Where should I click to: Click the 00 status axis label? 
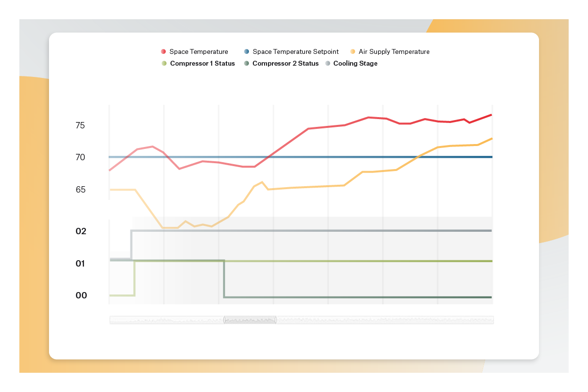(x=81, y=295)
